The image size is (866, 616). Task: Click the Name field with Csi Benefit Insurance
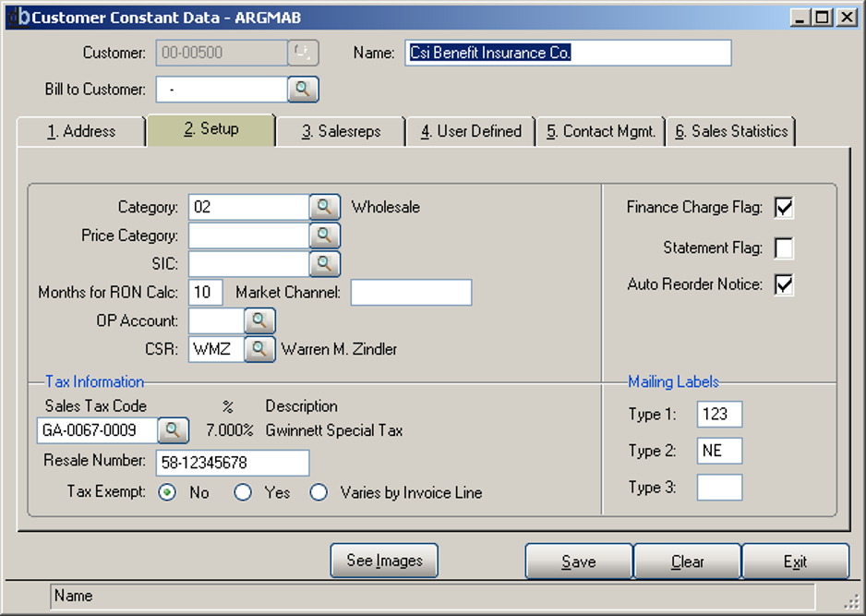(x=569, y=53)
